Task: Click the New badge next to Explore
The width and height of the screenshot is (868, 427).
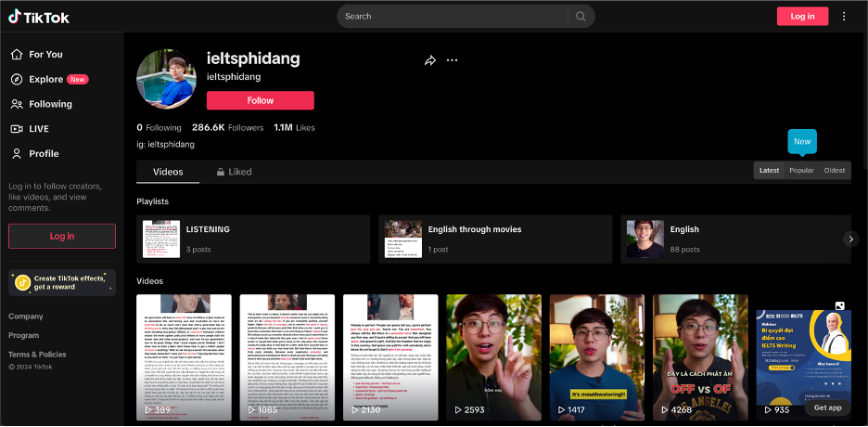Action: (x=78, y=79)
